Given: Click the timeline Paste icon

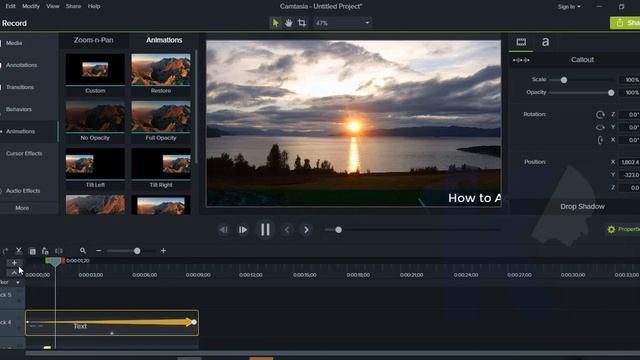Looking at the screenshot, I should coord(45,251).
